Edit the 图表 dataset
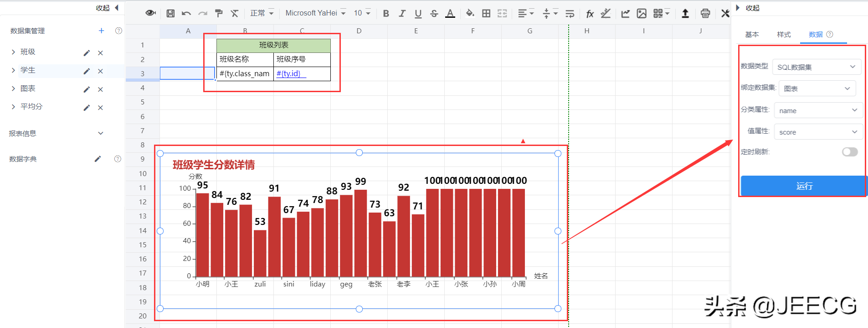 [x=87, y=89]
